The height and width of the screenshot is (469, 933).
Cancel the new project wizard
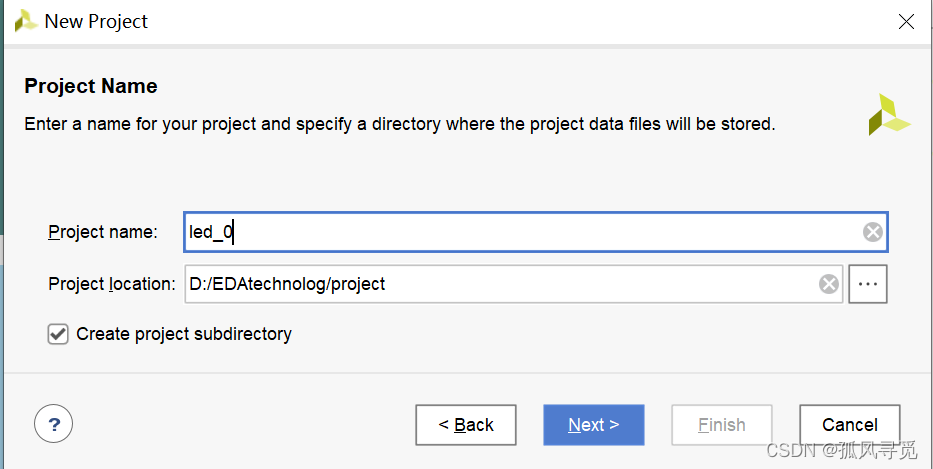point(850,425)
